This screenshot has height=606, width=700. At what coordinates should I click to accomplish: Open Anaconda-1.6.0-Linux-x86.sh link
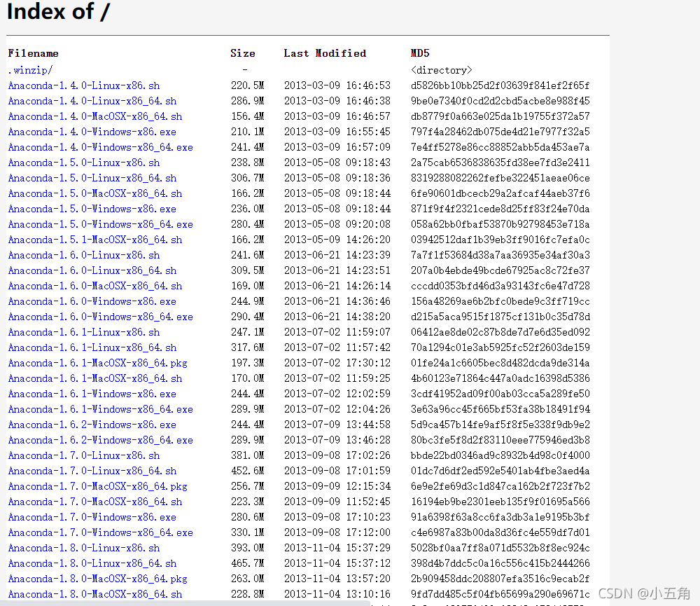click(84, 255)
